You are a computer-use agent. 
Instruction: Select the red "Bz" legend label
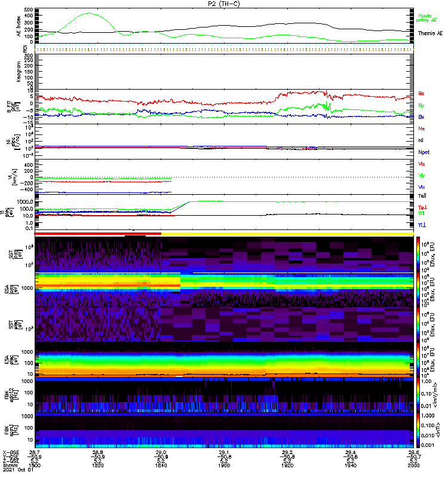[x=421, y=93]
